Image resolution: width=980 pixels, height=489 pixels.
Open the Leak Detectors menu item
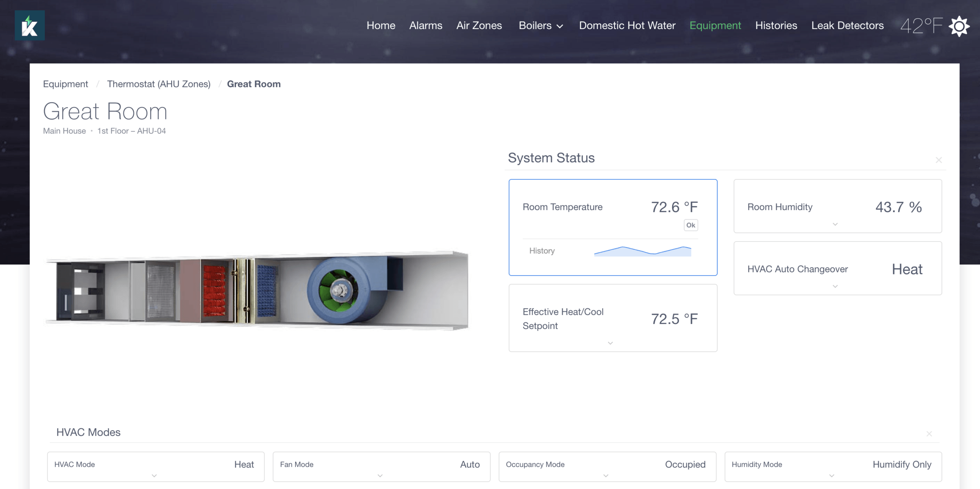[x=847, y=26]
